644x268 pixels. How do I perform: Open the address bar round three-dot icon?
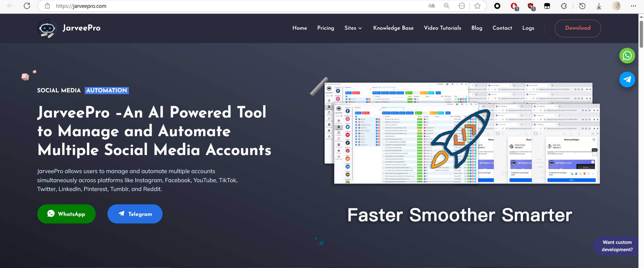[462, 6]
